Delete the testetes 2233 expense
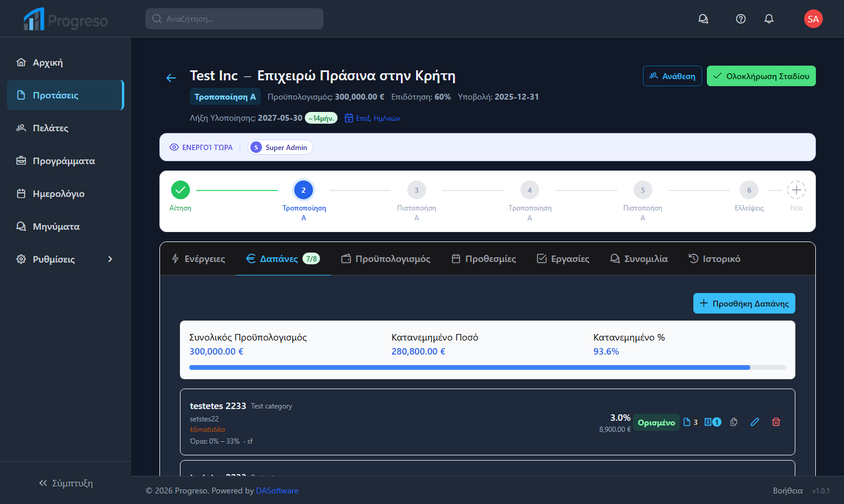Image resolution: width=844 pixels, height=504 pixels. [x=776, y=422]
